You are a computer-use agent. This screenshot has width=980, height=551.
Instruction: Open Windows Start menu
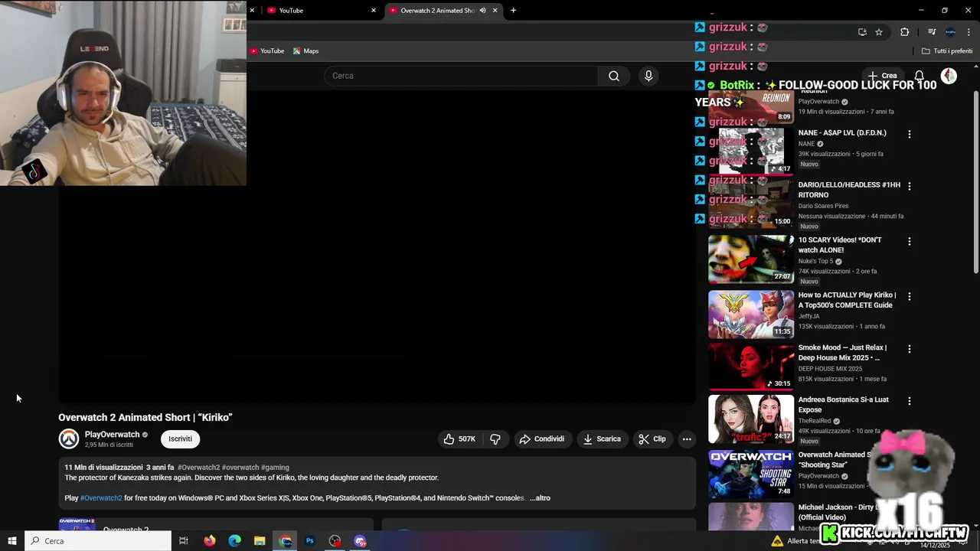(x=11, y=541)
